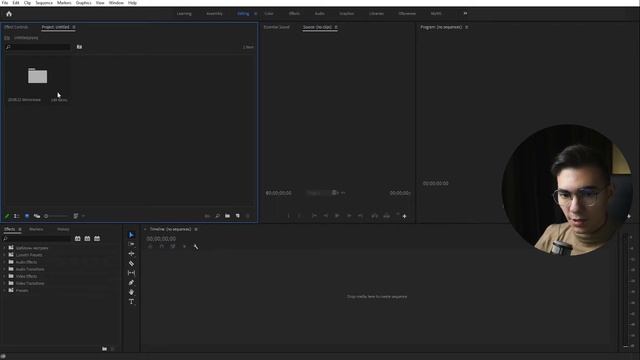Click Step Back 1 Frame in Source monitor
This screenshot has width=640, height=360.
coord(325,216)
